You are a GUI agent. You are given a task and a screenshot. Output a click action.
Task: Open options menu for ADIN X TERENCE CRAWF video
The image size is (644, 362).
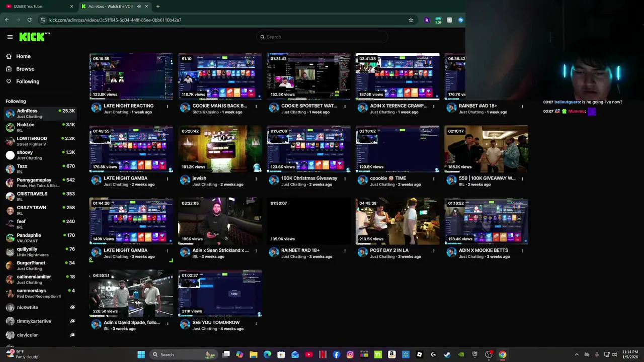pyautogui.click(x=434, y=106)
